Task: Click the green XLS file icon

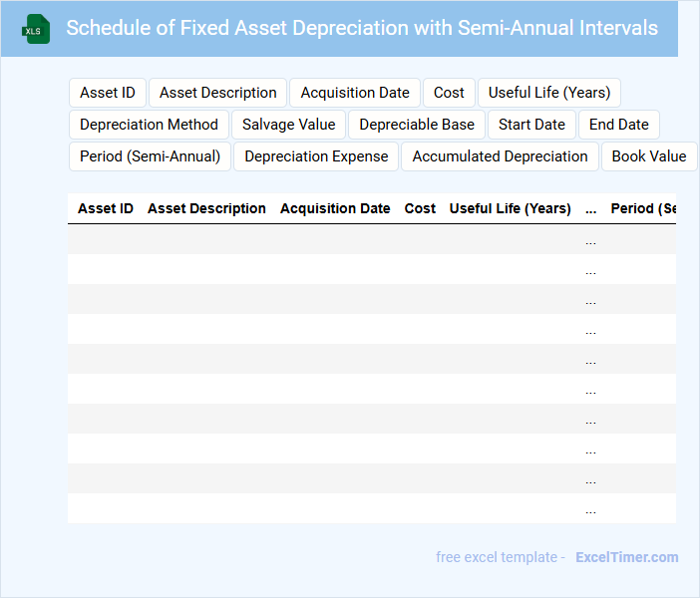Action: [x=36, y=29]
